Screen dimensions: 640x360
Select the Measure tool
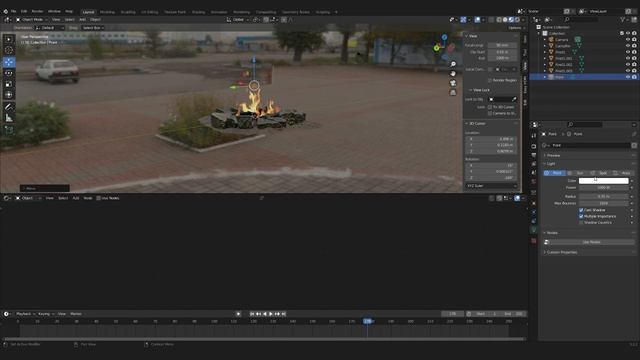[x=9, y=118]
